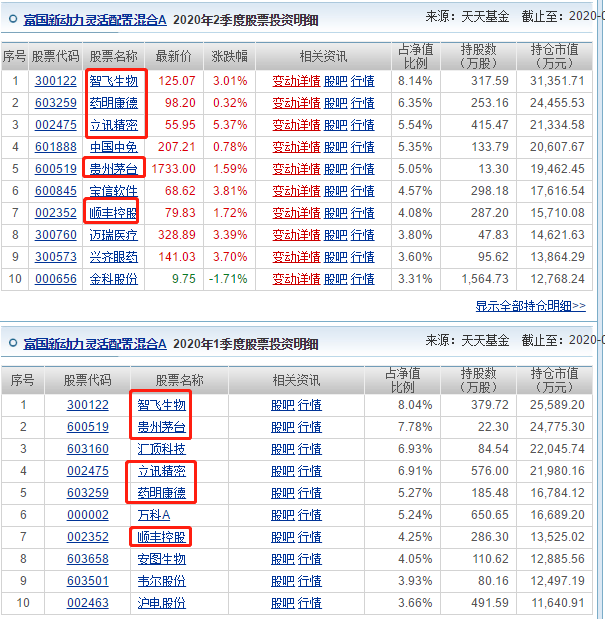Open 股吧 link for row 603501
Screen dimensions: 605x619
[x=283, y=581]
